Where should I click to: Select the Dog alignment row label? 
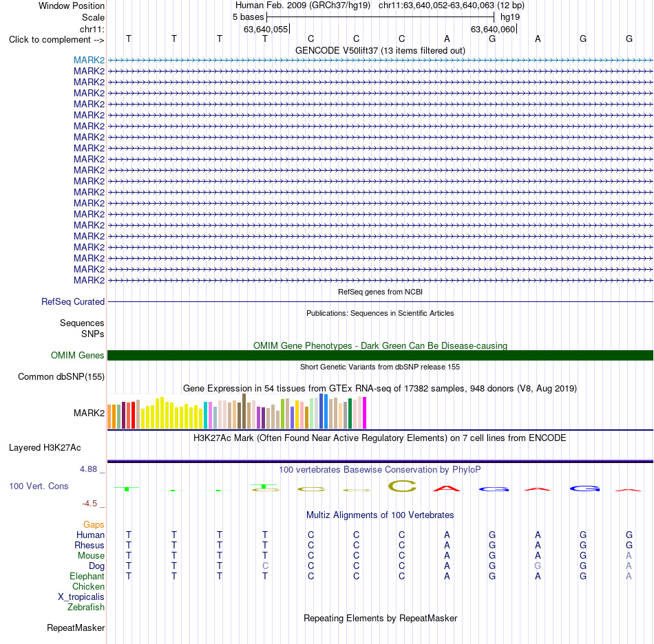[x=96, y=566]
